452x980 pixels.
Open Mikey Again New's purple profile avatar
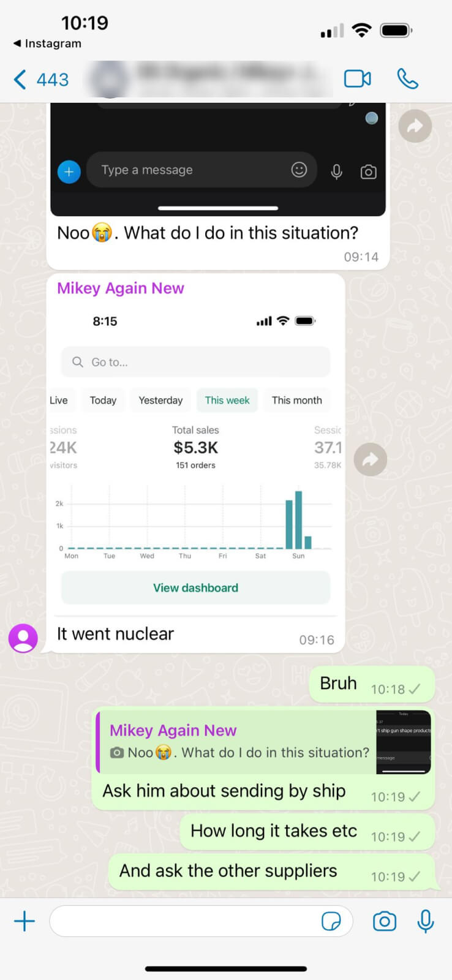(23, 638)
